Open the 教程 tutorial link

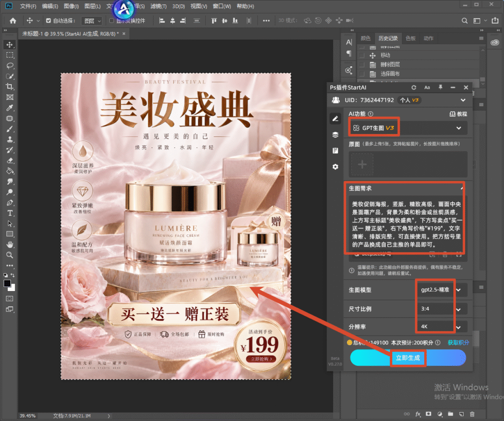pos(458,114)
